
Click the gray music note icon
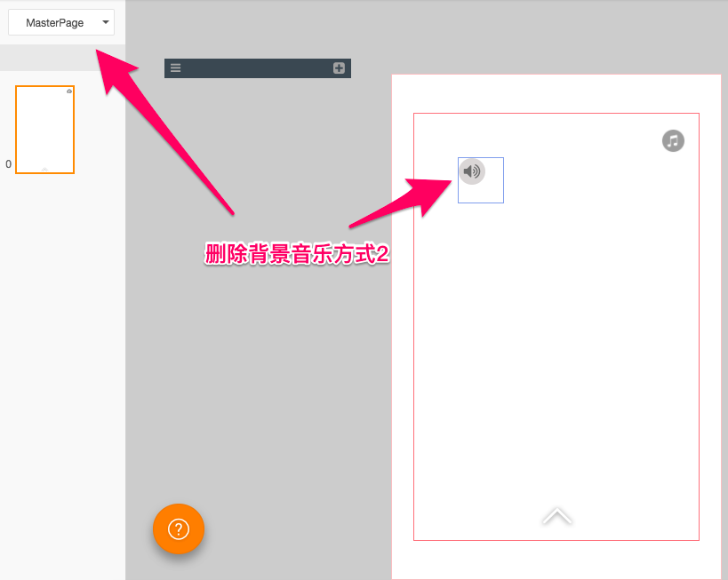click(x=673, y=140)
